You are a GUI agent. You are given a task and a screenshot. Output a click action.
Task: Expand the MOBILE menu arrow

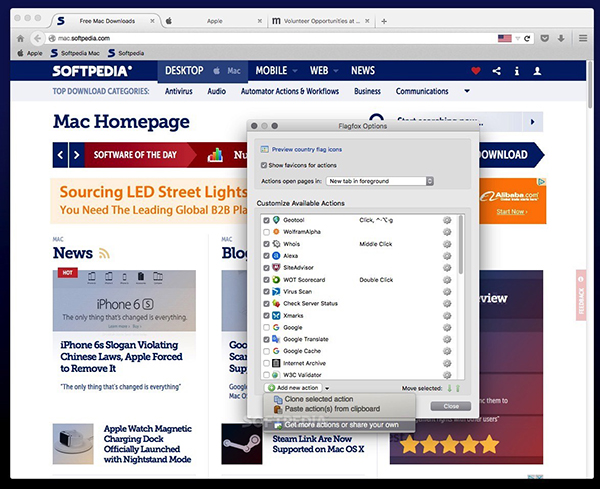coord(295,71)
